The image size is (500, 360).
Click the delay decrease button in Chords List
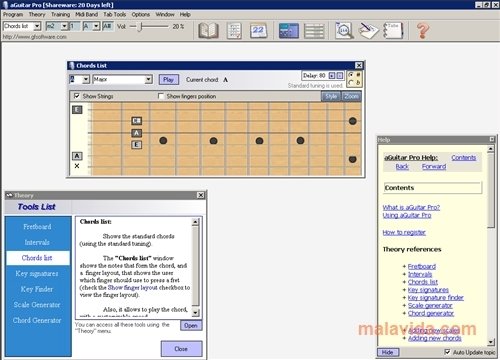pyautogui.click(x=339, y=76)
